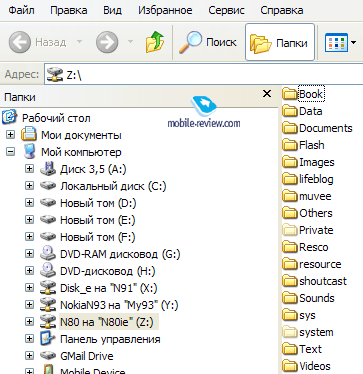
Task: Select Новый том (E:) label
Action: click(97, 220)
